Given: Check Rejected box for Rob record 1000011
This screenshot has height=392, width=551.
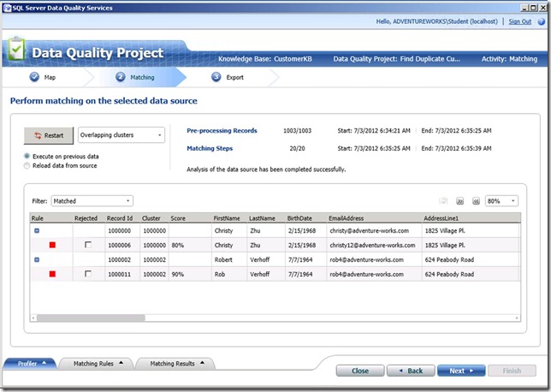Looking at the screenshot, I should (x=86, y=274).
